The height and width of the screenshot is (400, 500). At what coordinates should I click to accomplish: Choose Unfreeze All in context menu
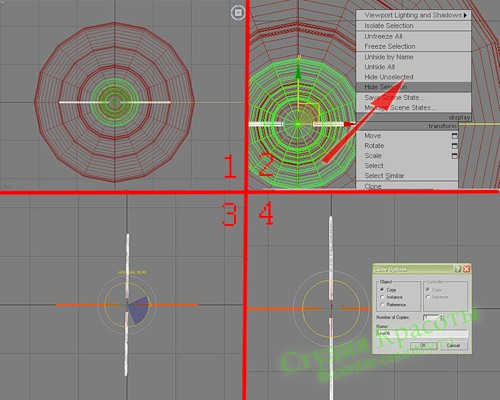tap(414, 36)
